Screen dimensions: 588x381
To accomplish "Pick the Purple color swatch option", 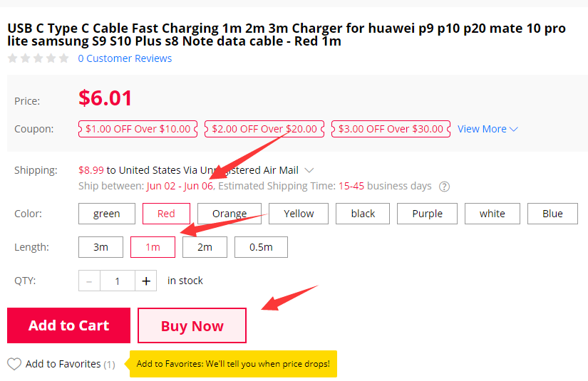I will 427,214.
